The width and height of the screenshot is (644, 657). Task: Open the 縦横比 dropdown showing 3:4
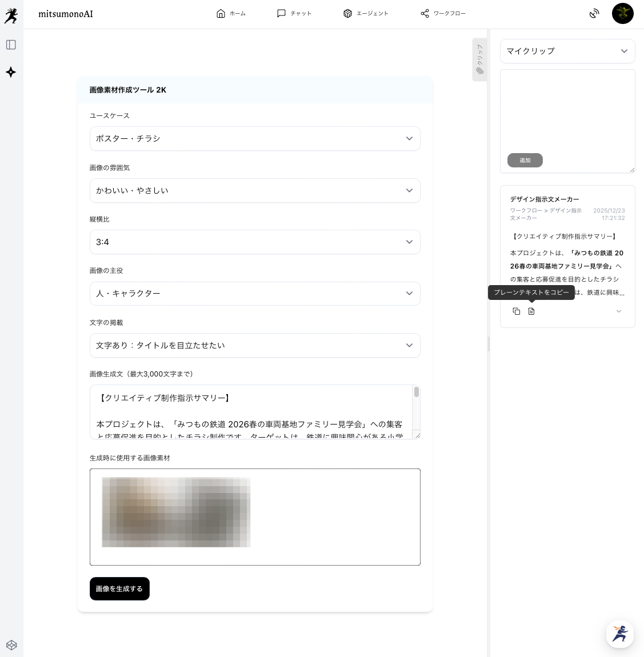click(x=255, y=242)
